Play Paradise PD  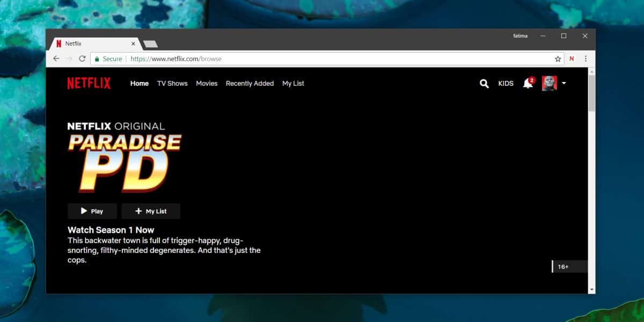tap(92, 211)
